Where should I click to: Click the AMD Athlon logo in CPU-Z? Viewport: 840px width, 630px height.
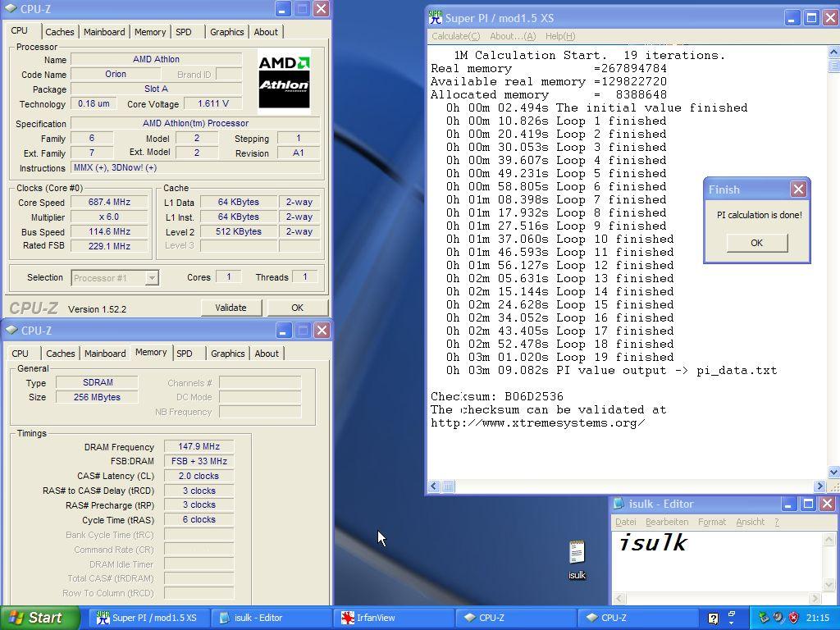click(x=284, y=81)
